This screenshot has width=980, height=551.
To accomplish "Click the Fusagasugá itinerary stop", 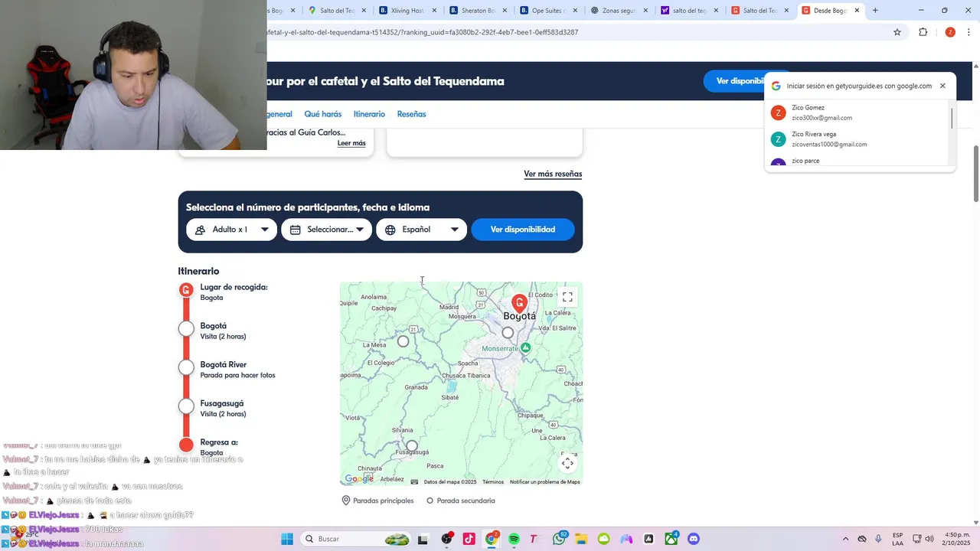I will click(x=186, y=406).
